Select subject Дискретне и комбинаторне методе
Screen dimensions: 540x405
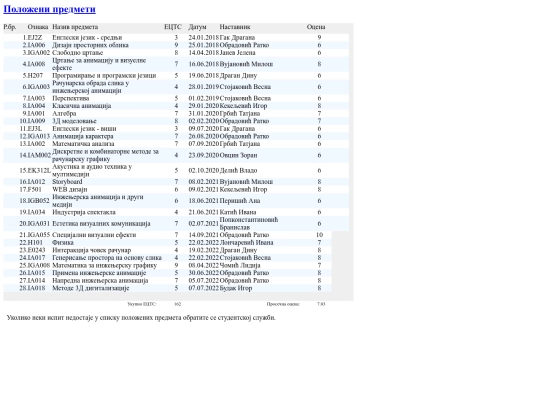point(105,155)
